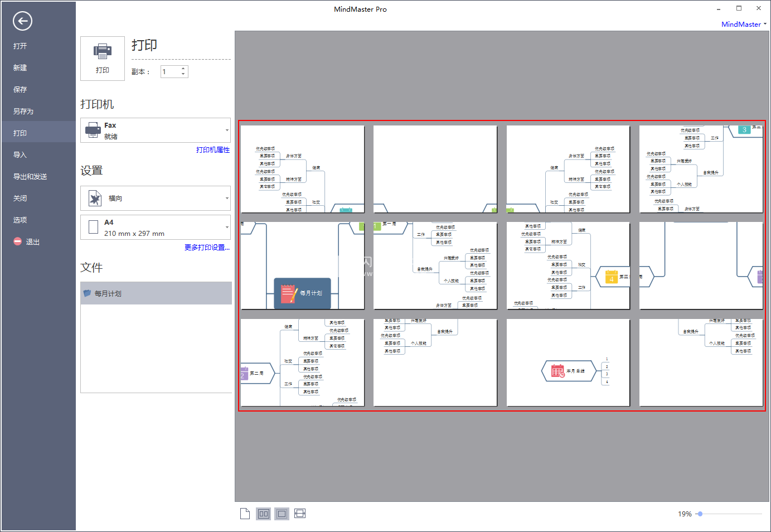The height and width of the screenshot is (532, 771).
Task: Open the A4 paper size dropdown
Action: coord(227,228)
